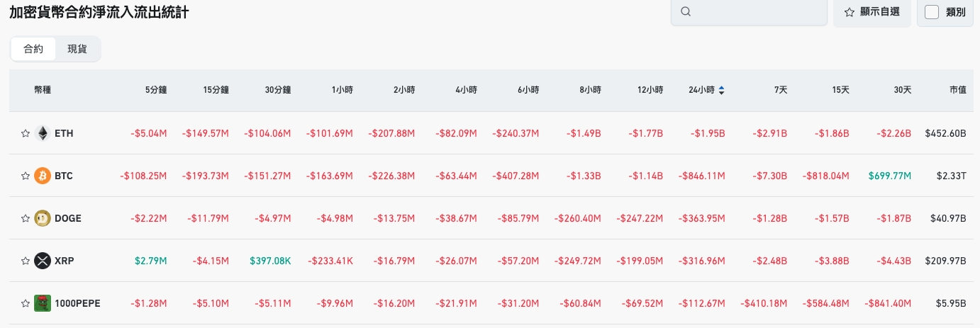
Task: Click the Dogecoin coin icon
Action: 43,218
